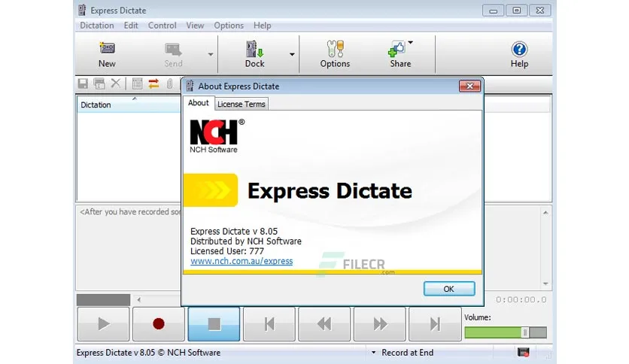
Task: Close the About Express Dictate dialog
Action: coord(469,86)
